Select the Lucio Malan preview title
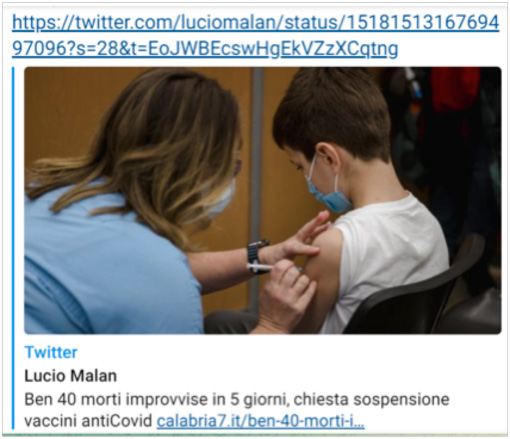The width and height of the screenshot is (510, 439). point(70,376)
